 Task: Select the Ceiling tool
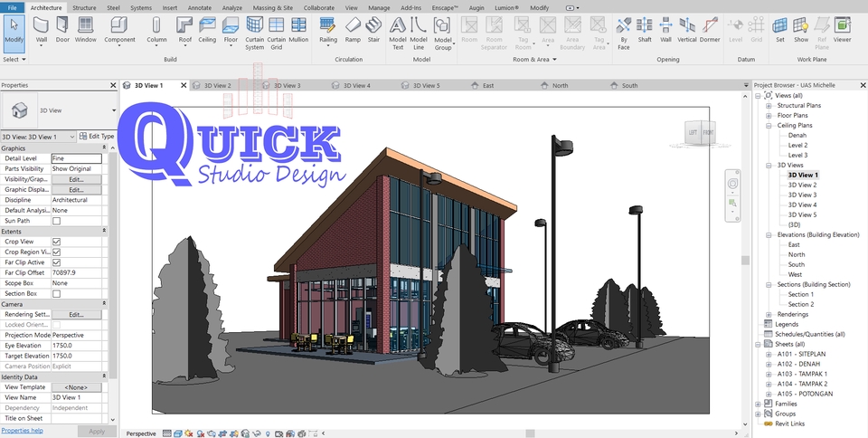[x=207, y=31]
